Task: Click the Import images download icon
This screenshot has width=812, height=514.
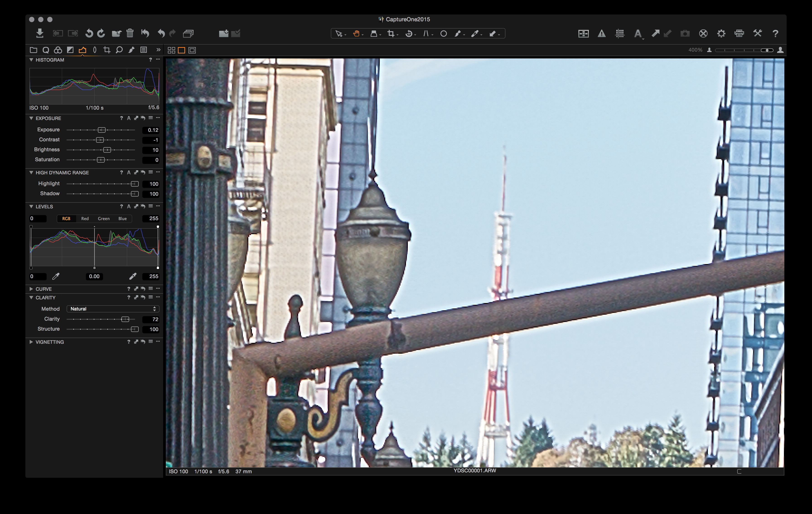Action: point(40,33)
